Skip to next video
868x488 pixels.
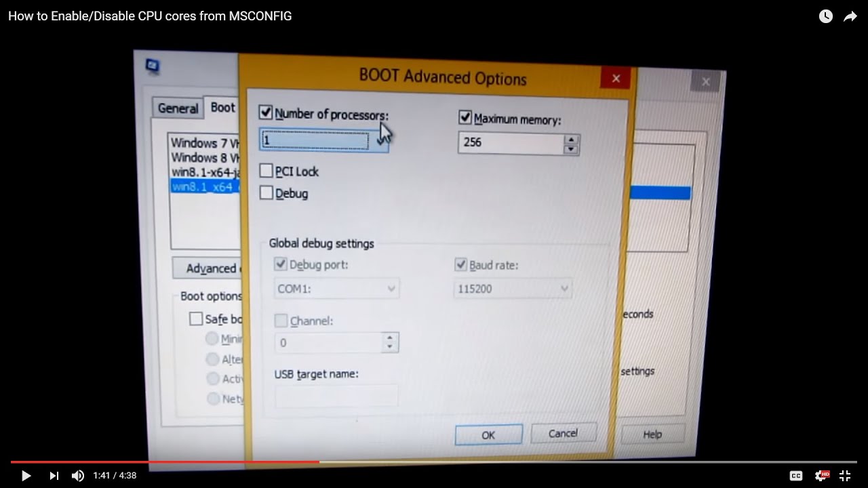click(x=54, y=476)
